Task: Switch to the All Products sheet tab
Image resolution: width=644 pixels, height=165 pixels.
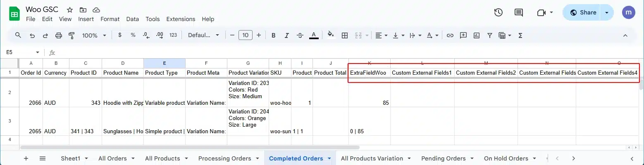Action: pyautogui.click(x=162, y=158)
